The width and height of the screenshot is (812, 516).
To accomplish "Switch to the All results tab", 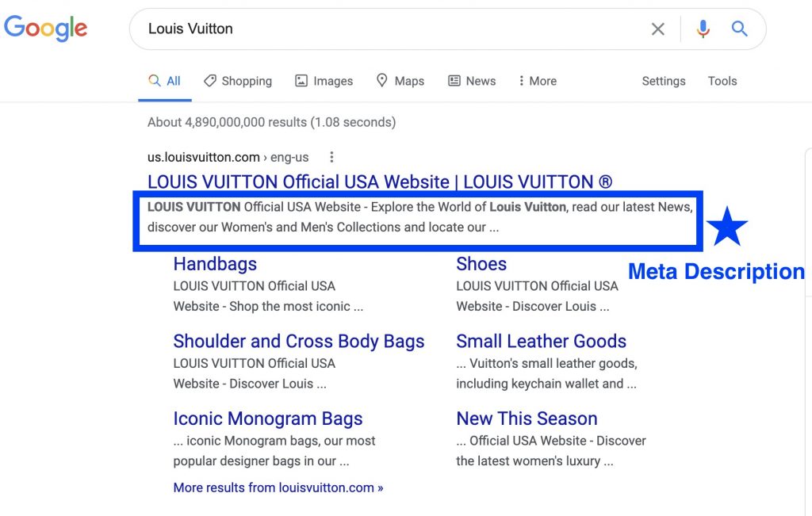I will tap(164, 81).
